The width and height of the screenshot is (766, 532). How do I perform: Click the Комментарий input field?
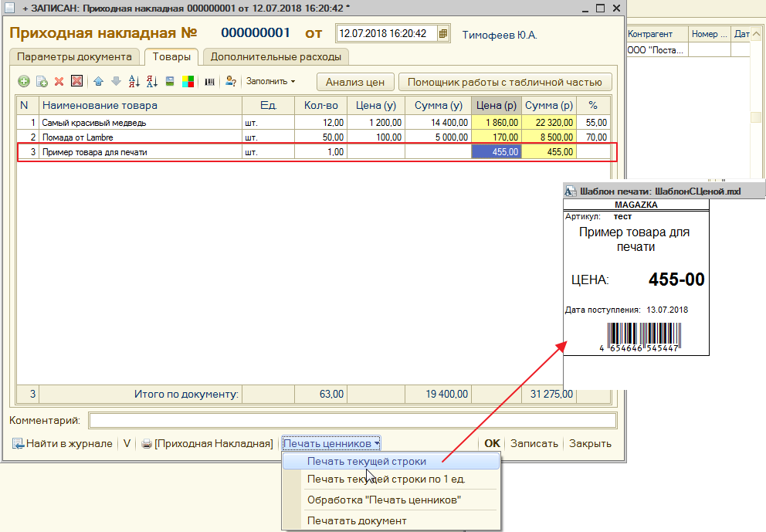coord(353,421)
